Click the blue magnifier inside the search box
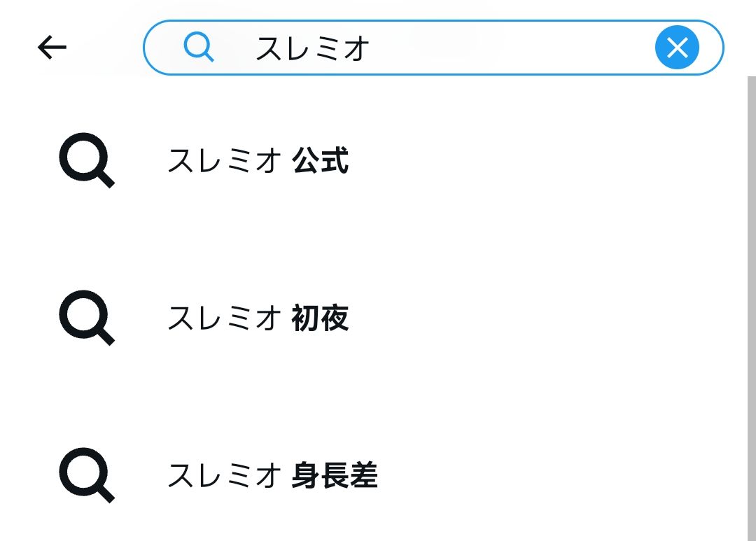The height and width of the screenshot is (541, 756). point(198,48)
